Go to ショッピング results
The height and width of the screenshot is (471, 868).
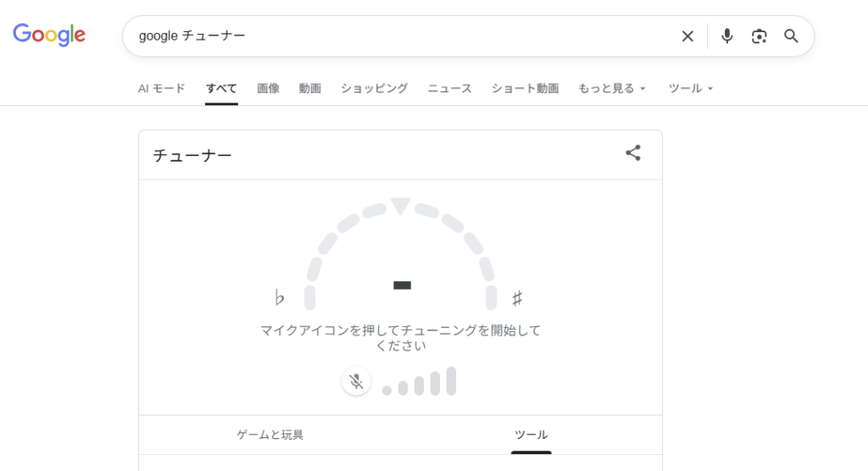click(374, 88)
